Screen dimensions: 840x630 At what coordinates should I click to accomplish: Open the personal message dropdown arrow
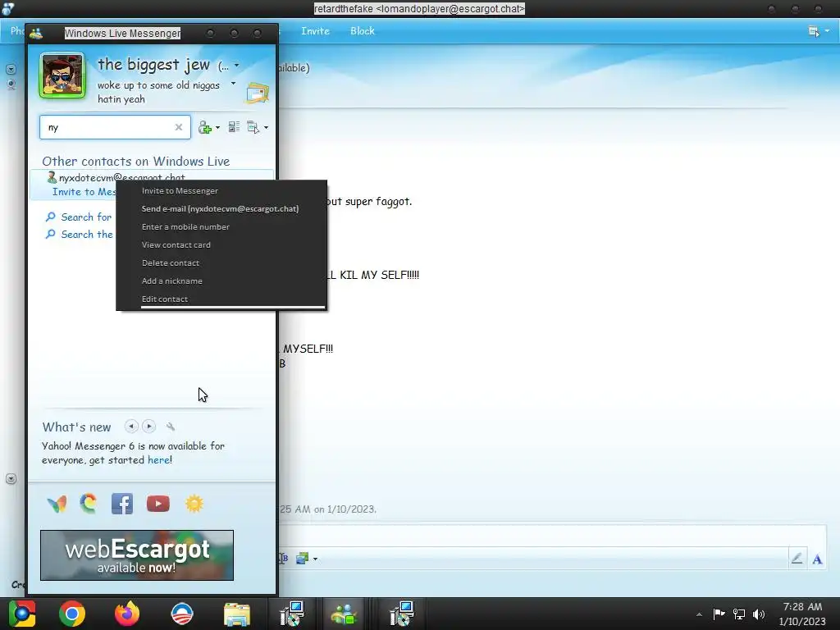233,84
